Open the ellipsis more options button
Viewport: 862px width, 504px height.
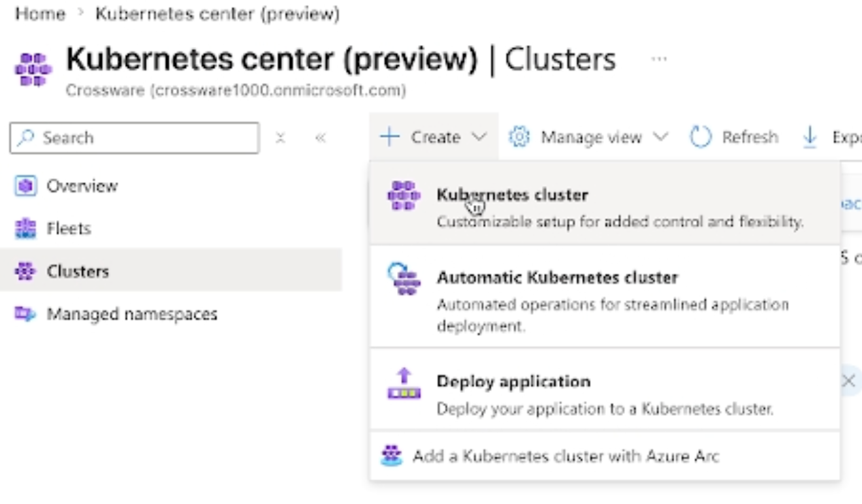[659, 59]
